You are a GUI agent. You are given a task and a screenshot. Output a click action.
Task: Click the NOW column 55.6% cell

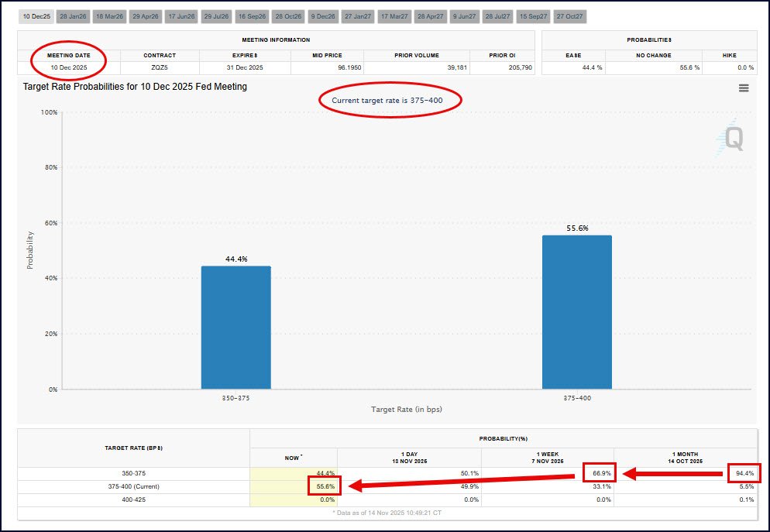[x=325, y=486]
